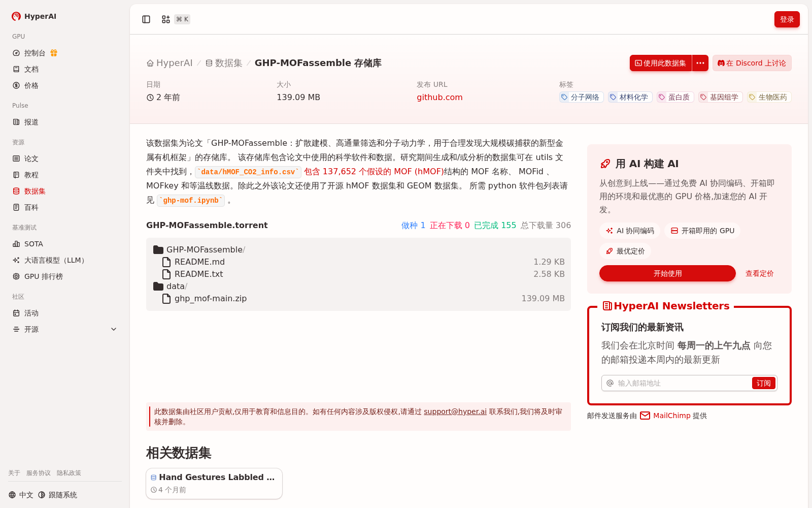Select the 材料化学 tag
The height and width of the screenshot is (508, 812).
[x=630, y=97]
